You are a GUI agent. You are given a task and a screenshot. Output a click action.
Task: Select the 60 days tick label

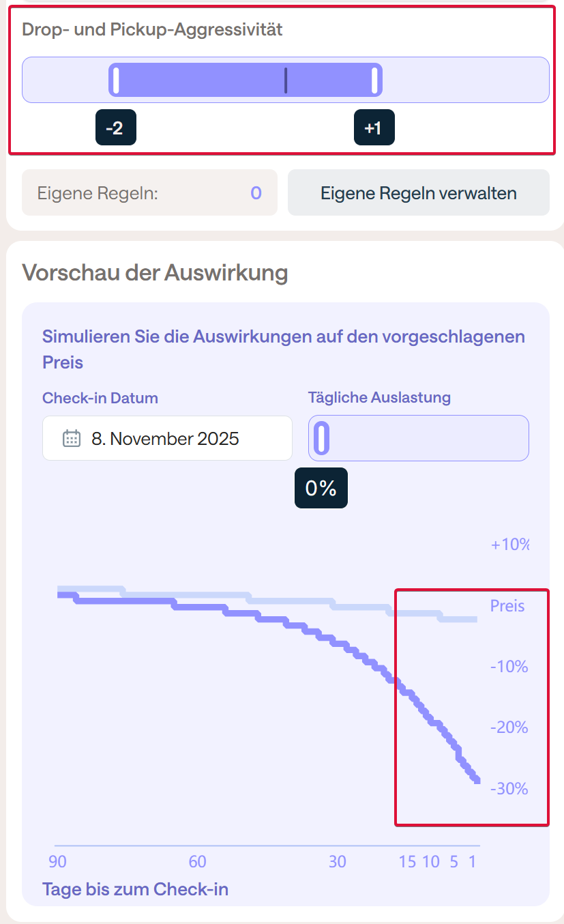[197, 862]
